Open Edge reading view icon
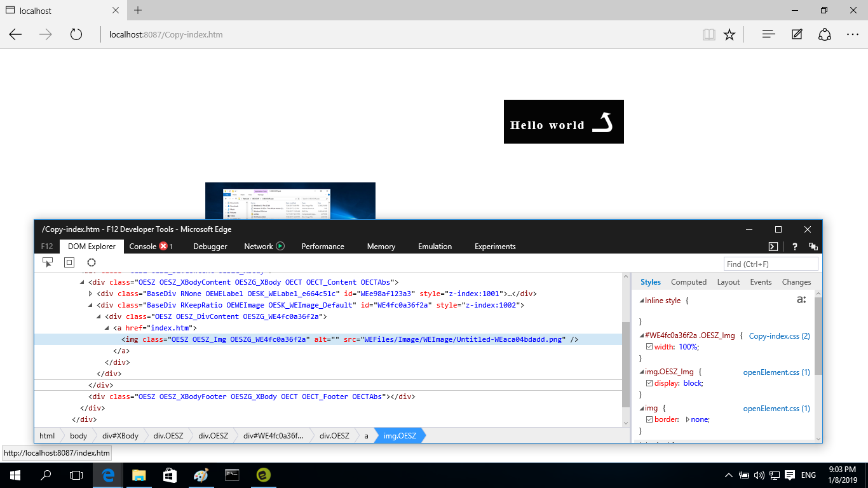 point(709,34)
